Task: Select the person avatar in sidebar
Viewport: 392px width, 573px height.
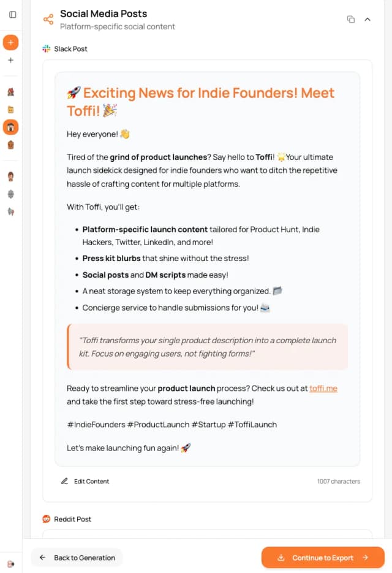Action: [x=10, y=176]
